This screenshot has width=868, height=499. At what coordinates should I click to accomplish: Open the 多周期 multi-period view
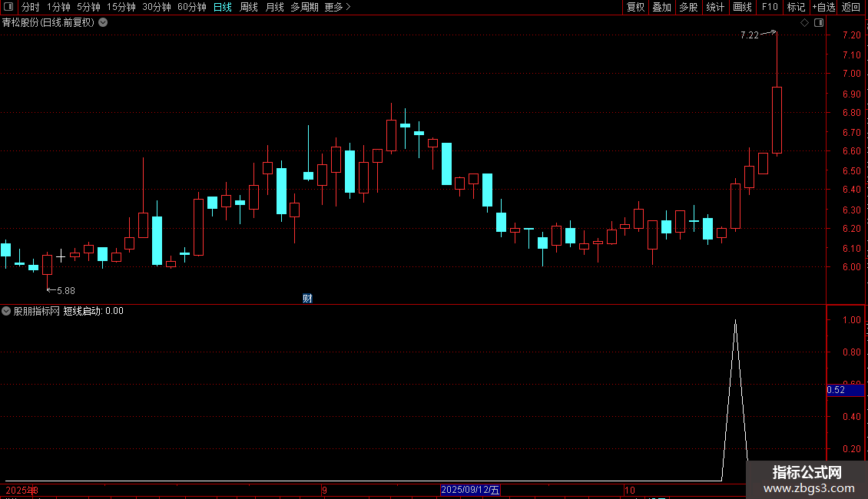[x=304, y=7]
